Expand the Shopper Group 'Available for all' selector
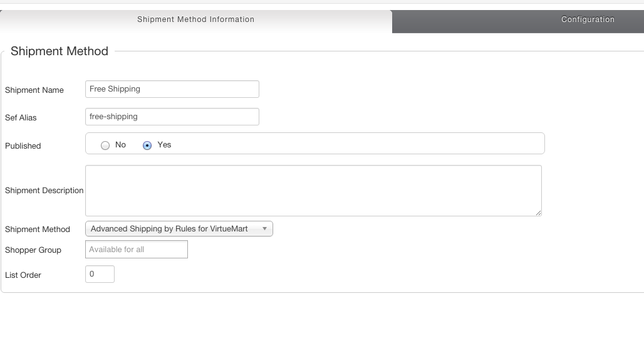 tap(136, 250)
